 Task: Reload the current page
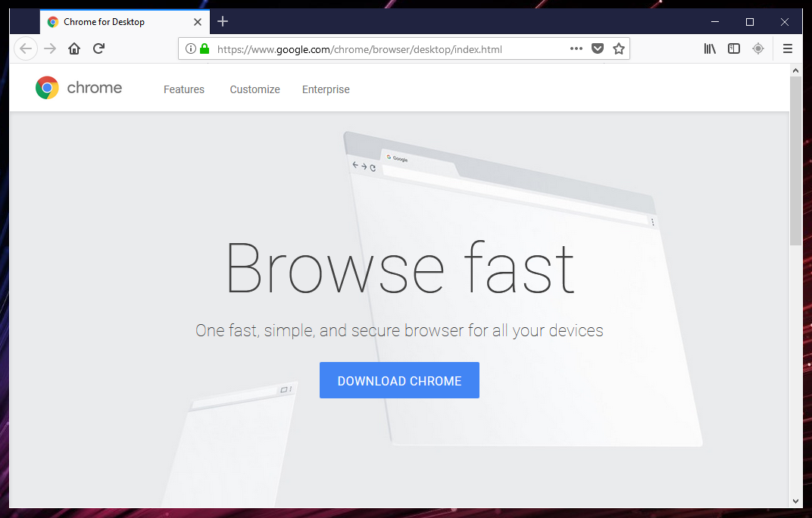point(99,48)
